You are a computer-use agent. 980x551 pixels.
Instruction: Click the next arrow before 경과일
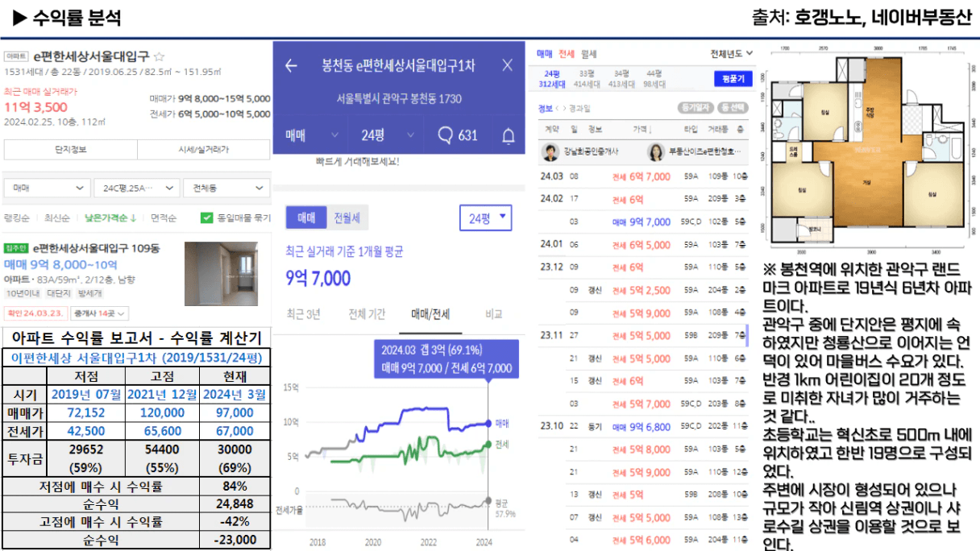[565, 108]
